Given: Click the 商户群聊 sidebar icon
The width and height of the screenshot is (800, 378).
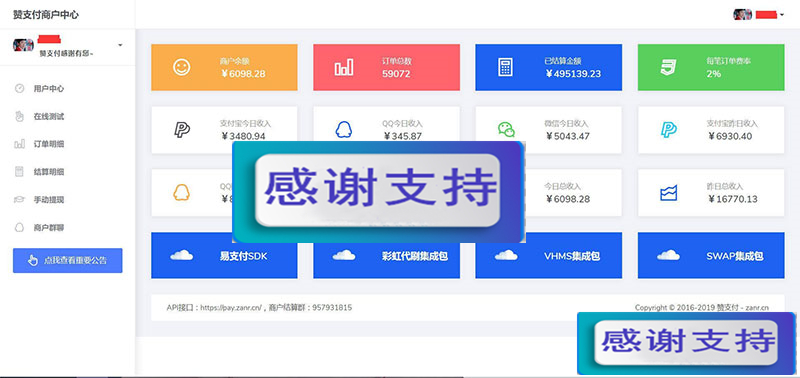Looking at the screenshot, I should click(x=19, y=228).
